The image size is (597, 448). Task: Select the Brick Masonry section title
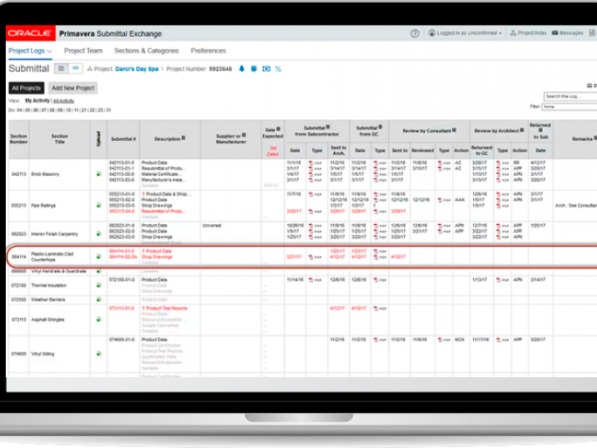[45, 174]
